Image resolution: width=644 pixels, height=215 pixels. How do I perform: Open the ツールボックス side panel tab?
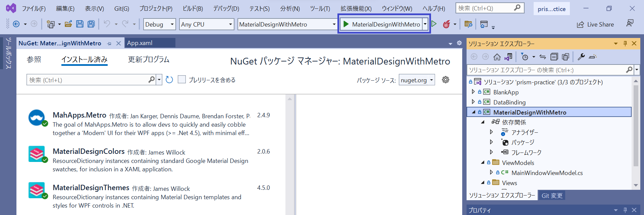click(8, 53)
